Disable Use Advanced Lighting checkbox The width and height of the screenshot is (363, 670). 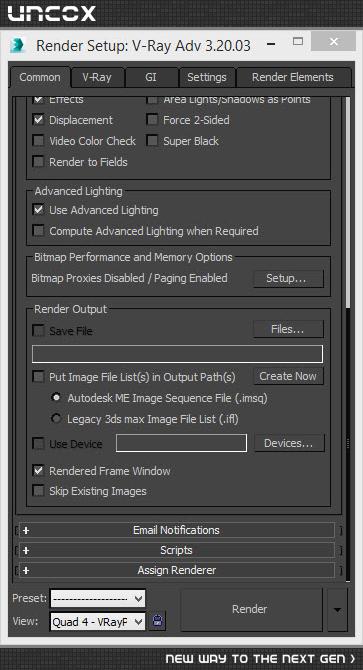(39, 210)
